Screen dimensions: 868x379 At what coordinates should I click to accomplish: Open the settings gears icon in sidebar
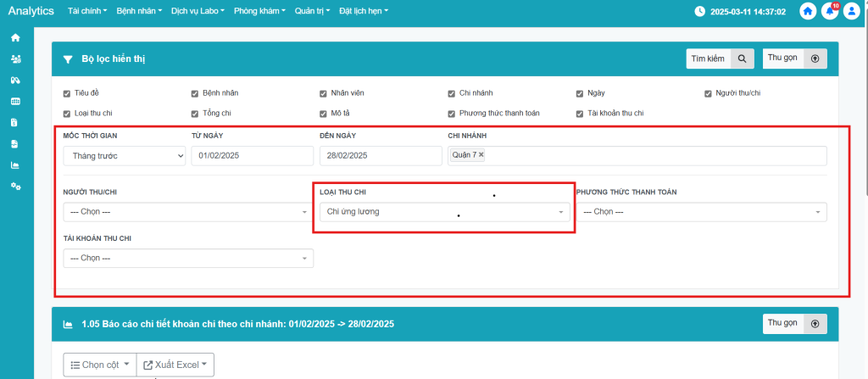tap(15, 186)
